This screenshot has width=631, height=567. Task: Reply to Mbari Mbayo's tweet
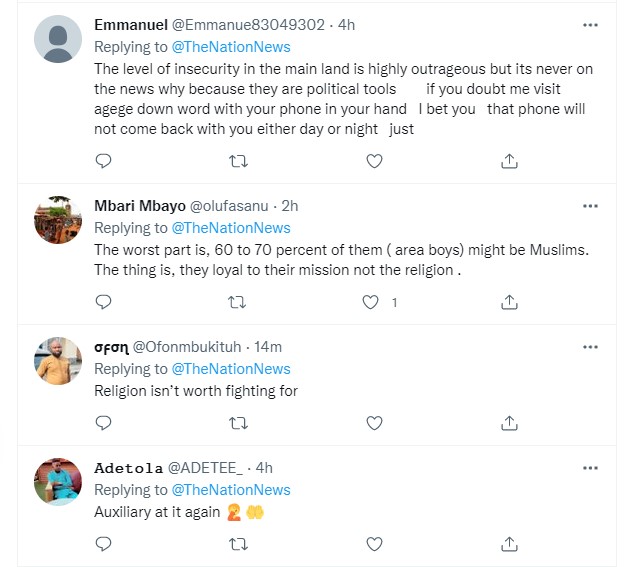[103, 301]
